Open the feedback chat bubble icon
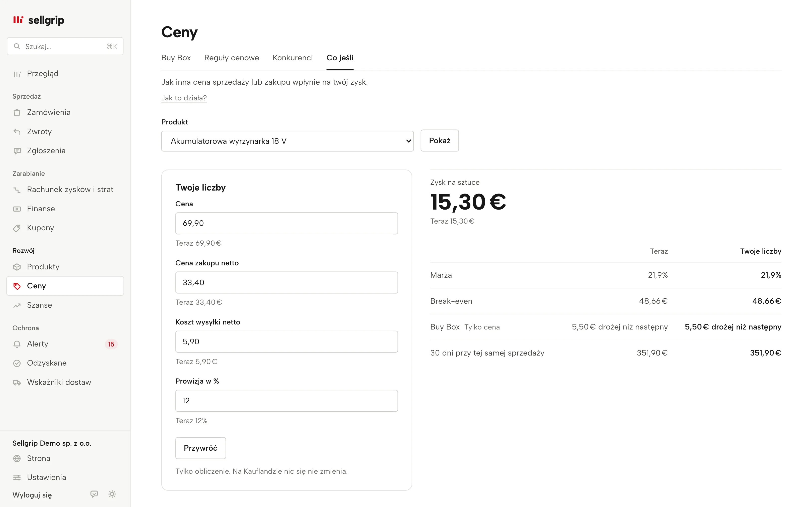 pyautogui.click(x=94, y=494)
